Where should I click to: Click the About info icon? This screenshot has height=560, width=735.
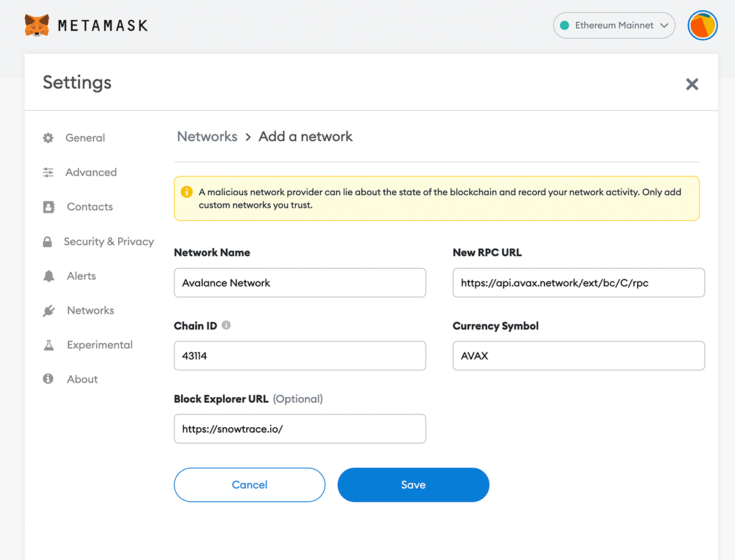48,379
